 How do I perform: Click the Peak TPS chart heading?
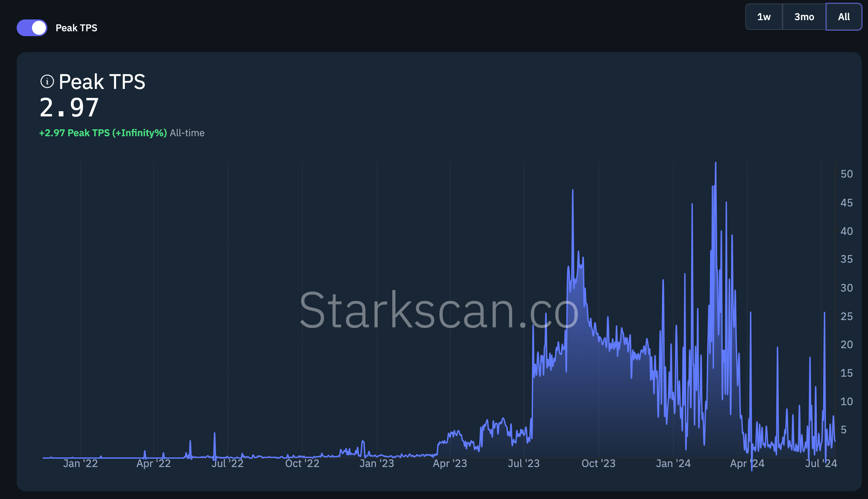coord(102,82)
